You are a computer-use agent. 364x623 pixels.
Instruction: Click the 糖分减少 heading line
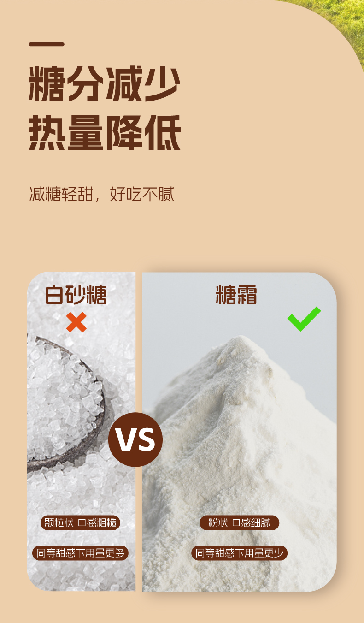pyautogui.click(x=105, y=84)
